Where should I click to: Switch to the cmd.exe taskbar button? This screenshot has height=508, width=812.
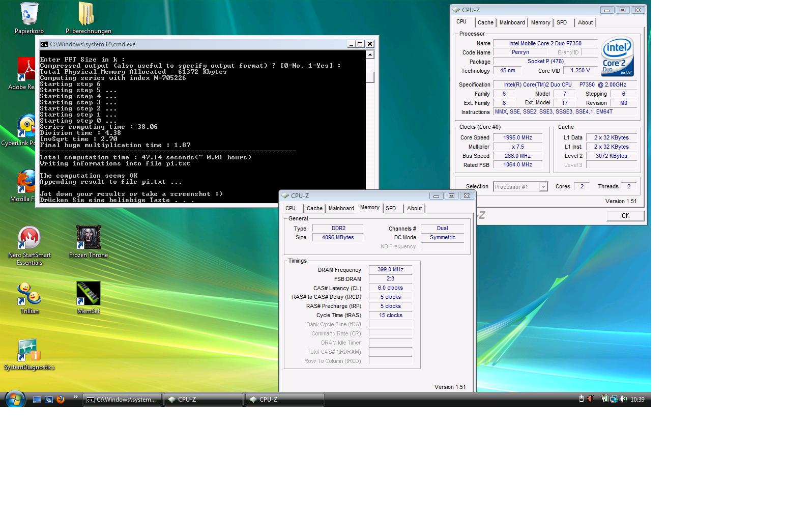[x=122, y=400]
